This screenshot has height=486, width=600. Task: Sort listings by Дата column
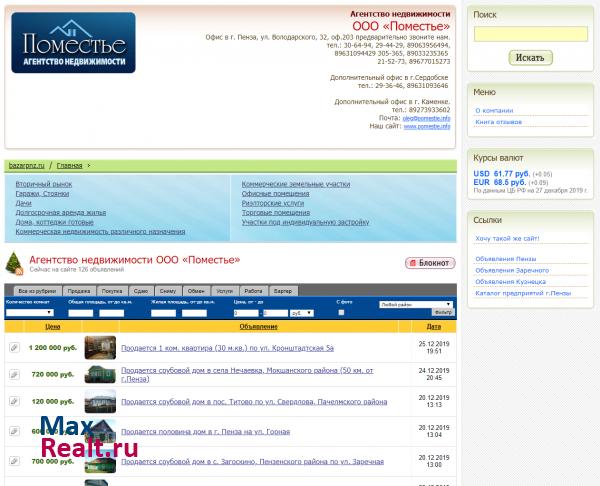tap(434, 327)
